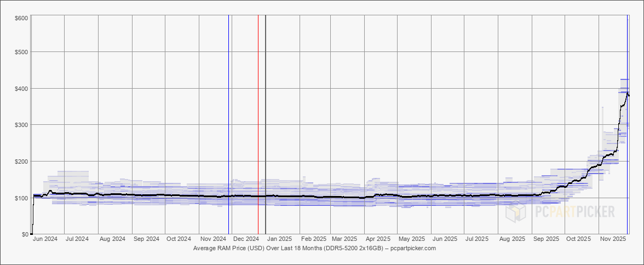This screenshot has width=644, height=265.
Task: Click the $400 y-axis label
Action: [21, 88]
